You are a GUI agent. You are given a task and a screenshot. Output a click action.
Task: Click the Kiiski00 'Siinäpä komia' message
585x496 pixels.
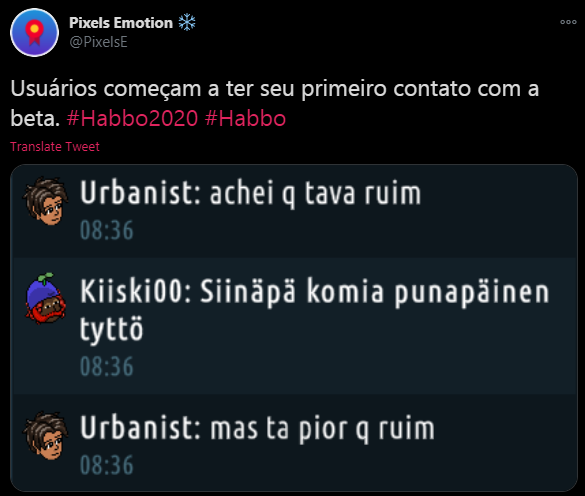[x=315, y=309]
